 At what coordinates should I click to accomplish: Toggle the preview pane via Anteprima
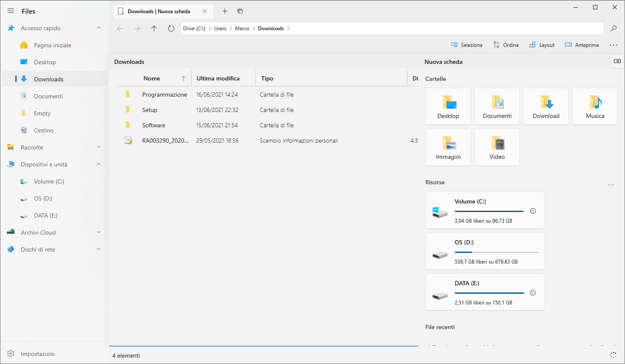582,45
